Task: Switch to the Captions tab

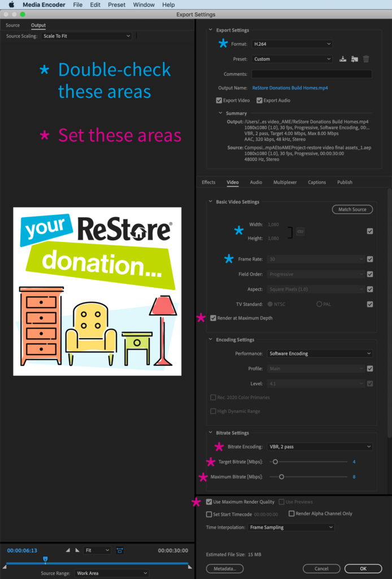Action: 317,182
